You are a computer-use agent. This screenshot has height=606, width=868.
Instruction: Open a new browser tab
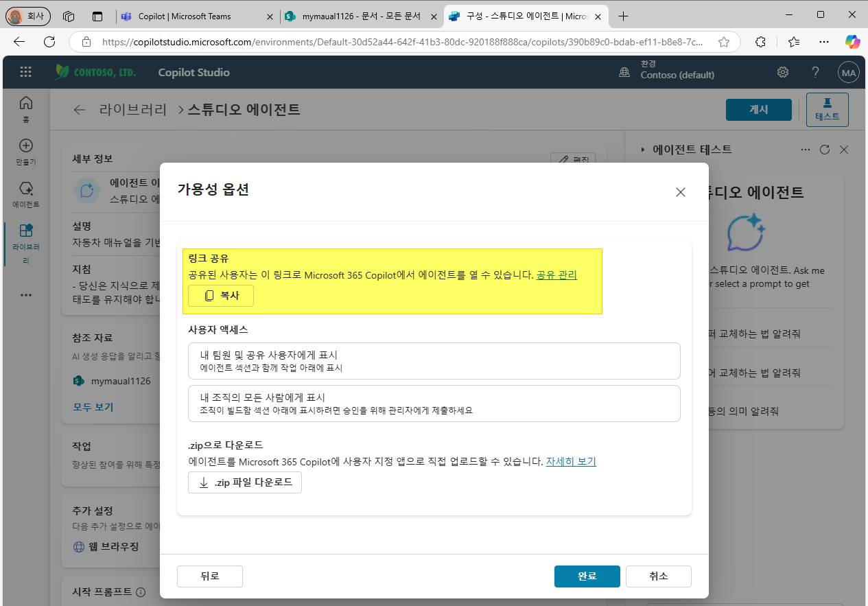coord(623,16)
